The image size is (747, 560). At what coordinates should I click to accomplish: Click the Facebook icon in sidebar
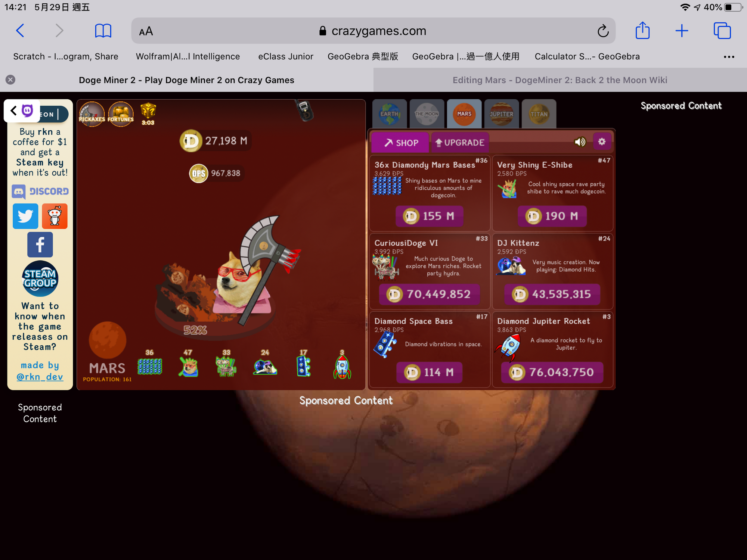tap(40, 245)
